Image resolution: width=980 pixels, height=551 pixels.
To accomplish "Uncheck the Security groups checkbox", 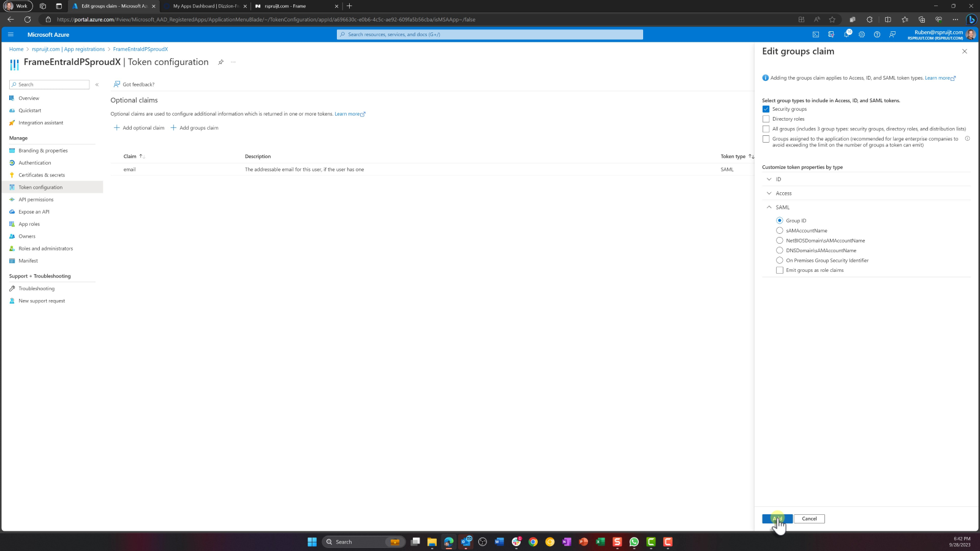I will (x=766, y=109).
